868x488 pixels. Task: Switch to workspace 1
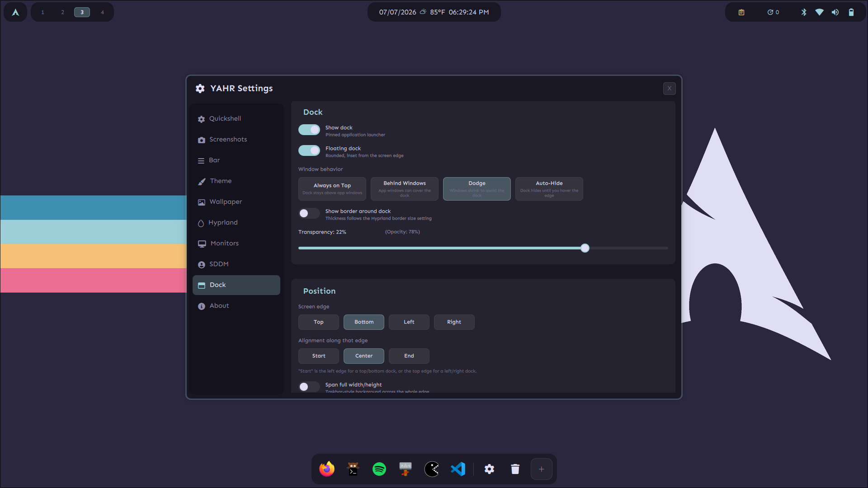click(42, 12)
